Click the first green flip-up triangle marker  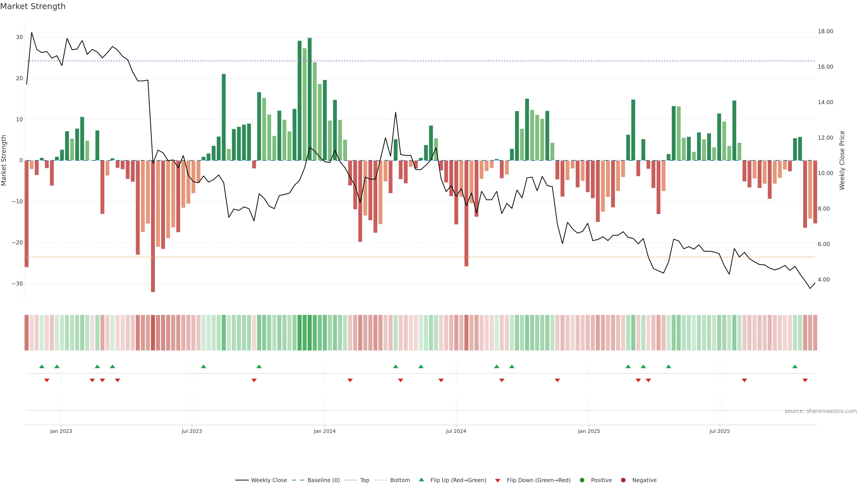(x=42, y=366)
